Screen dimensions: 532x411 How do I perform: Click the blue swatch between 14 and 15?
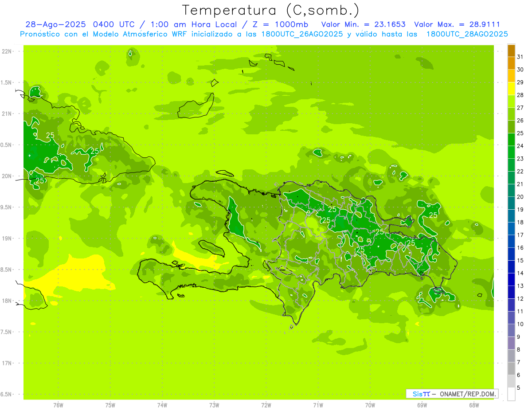click(512, 267)
